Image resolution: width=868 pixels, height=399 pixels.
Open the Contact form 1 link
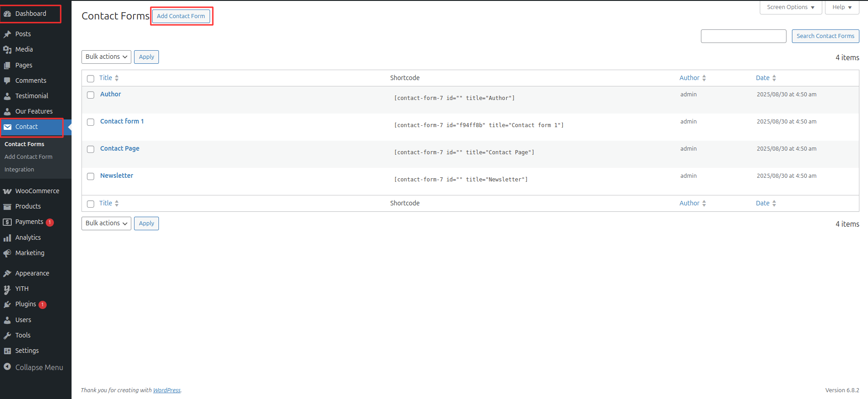pyautogui.click(x=122, y=121)
